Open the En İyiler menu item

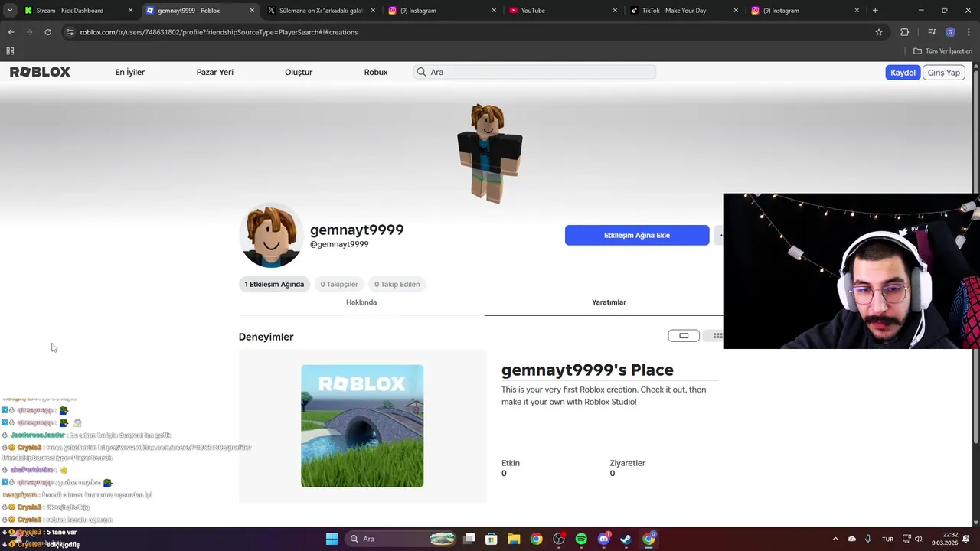[130, 72]
